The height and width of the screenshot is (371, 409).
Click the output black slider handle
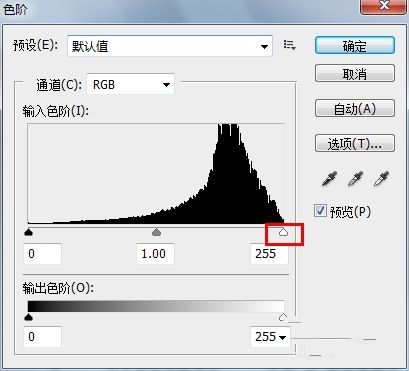29,317
